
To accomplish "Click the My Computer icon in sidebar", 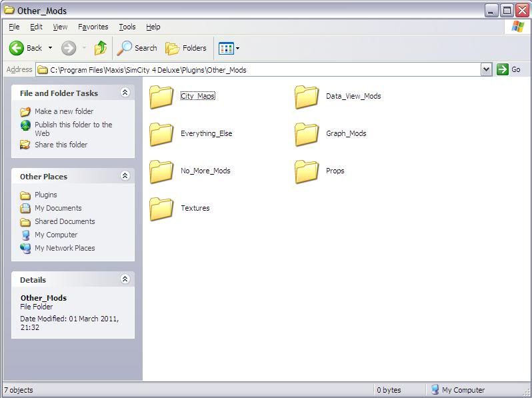I will coord(25,235).
